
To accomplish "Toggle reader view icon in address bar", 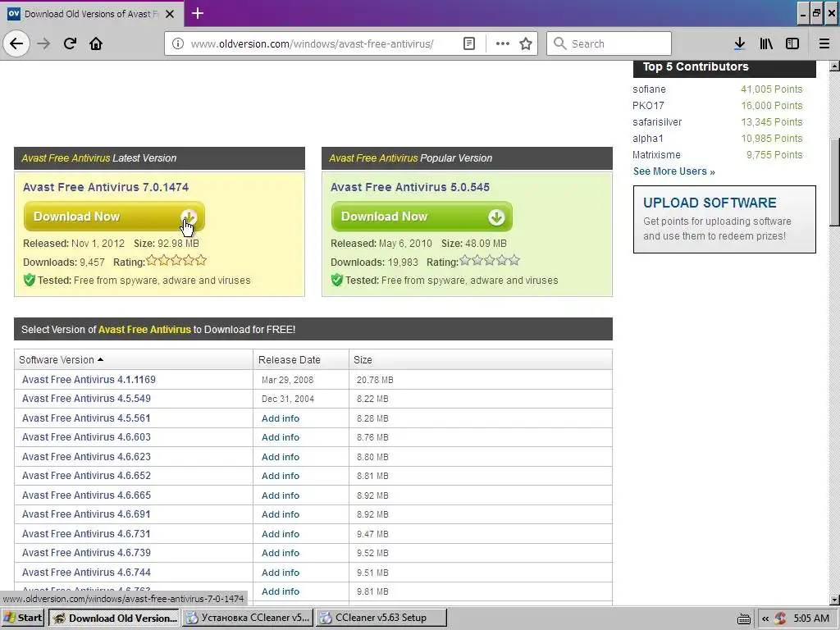I will point(468,43).
